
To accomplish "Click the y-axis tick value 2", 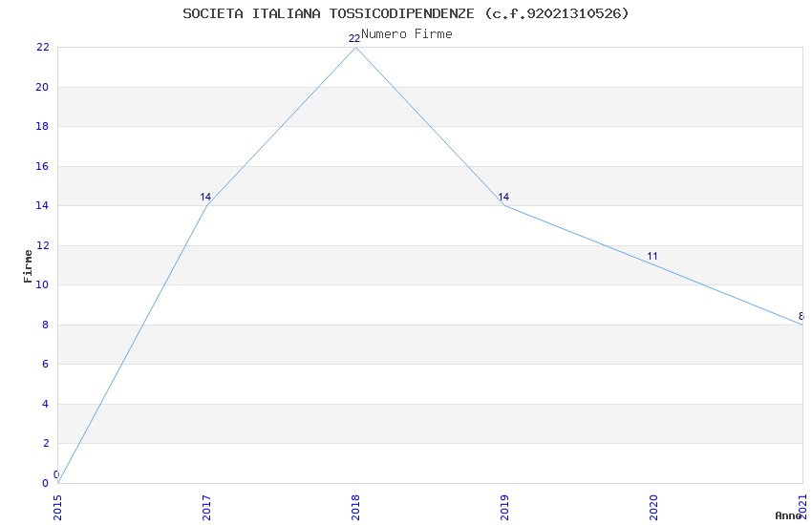I will [x=46, y=443].
